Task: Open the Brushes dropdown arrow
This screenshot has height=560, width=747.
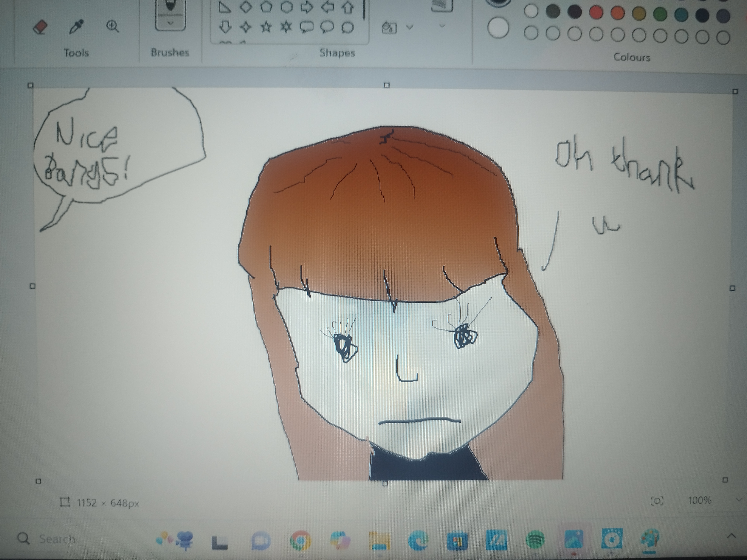Action: tap(170, 23)
